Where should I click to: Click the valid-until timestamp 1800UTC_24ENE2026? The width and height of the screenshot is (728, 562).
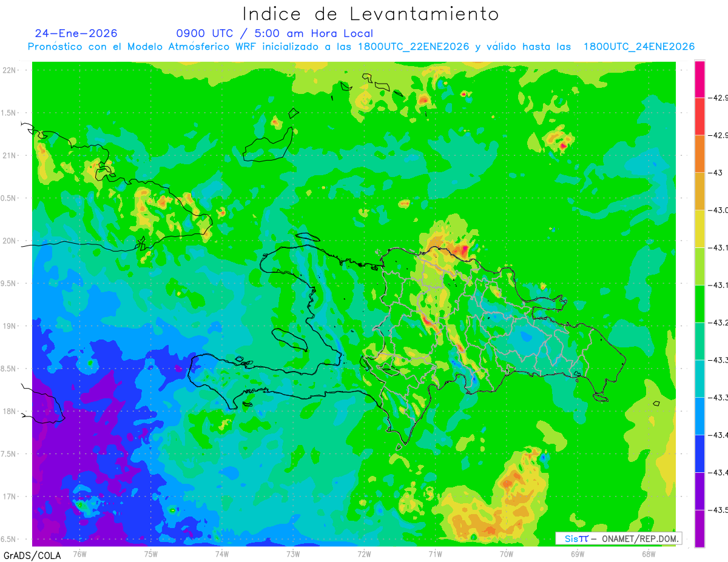point(639,47)
